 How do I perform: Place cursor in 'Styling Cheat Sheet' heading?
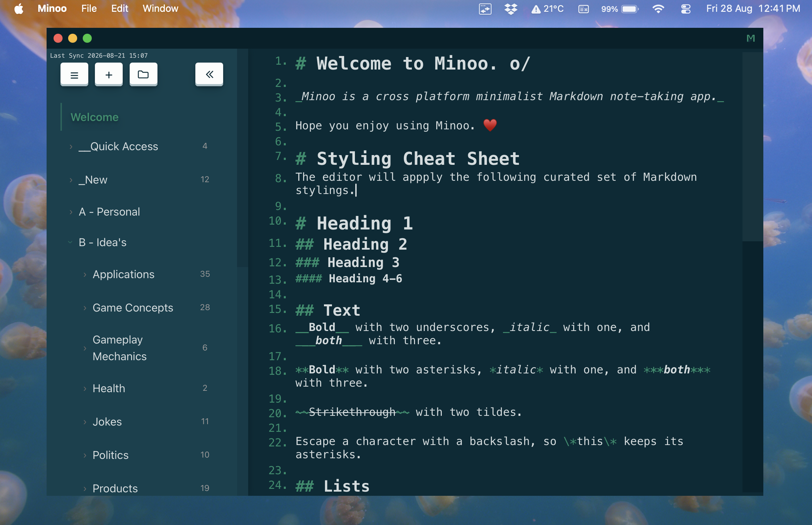pos(418,159)
